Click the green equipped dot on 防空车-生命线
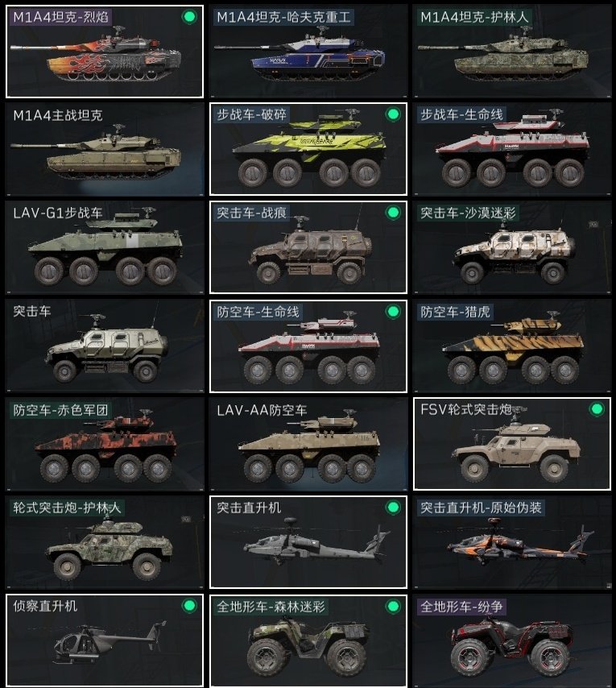 (x=393, y=312)
